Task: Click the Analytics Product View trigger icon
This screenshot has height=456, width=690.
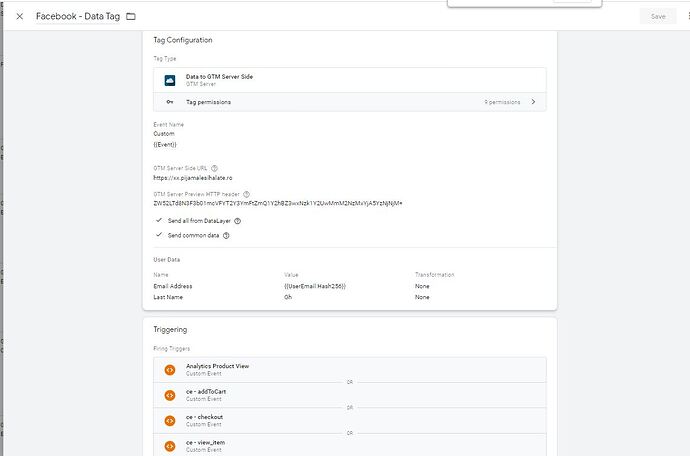Action: point(170,370)
